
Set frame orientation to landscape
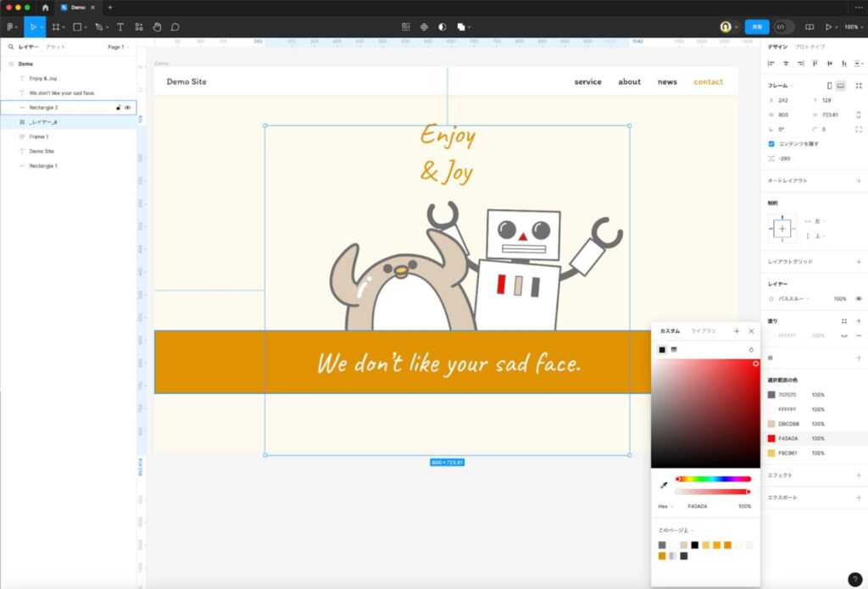point(841,86)
